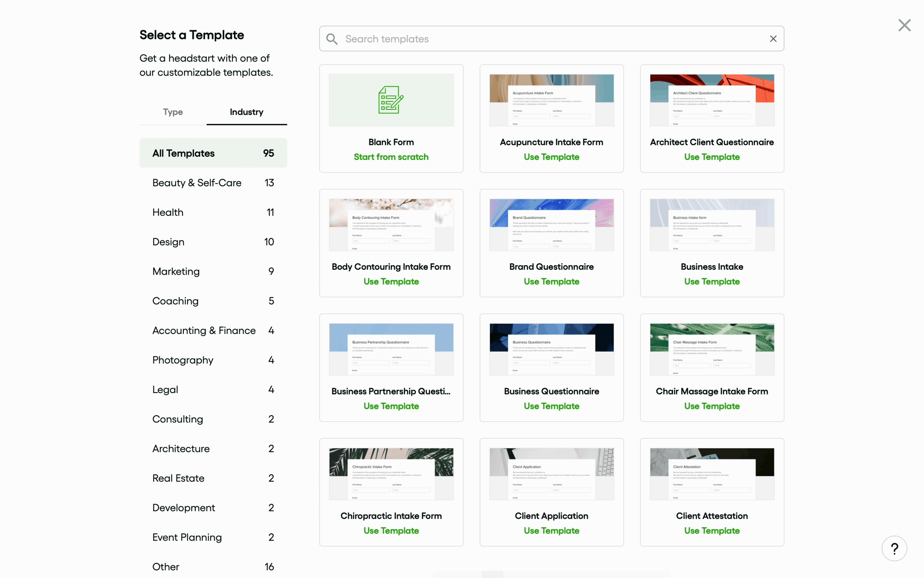This screenshot has height=578, width=924.
Task: Open Chiropractic Intake Form thumbnail
Action: [x=391, y=474]
